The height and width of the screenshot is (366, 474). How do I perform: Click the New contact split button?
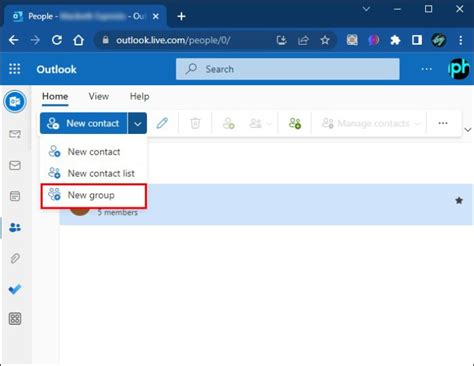tap(84, 123)
